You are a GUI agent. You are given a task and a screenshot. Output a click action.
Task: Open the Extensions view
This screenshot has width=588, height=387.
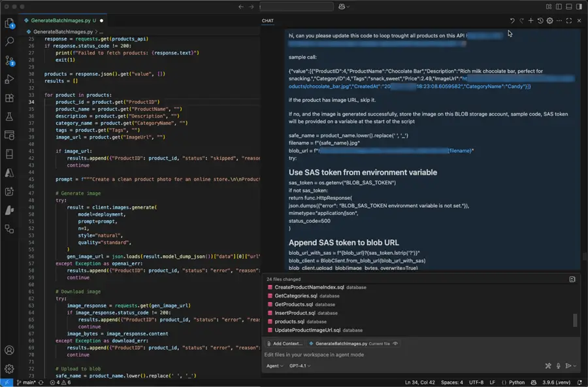(x=9, y=98)
